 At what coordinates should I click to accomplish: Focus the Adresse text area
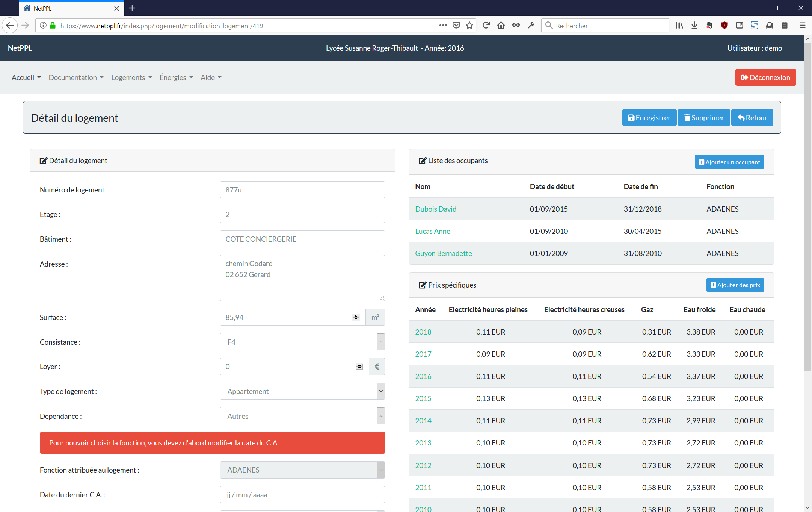(x=302, y=278)
